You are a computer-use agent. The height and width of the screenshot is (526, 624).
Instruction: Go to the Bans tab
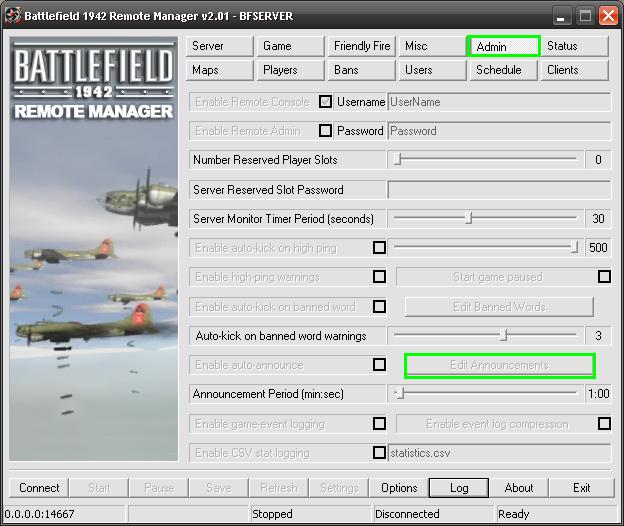click(361, 70)
